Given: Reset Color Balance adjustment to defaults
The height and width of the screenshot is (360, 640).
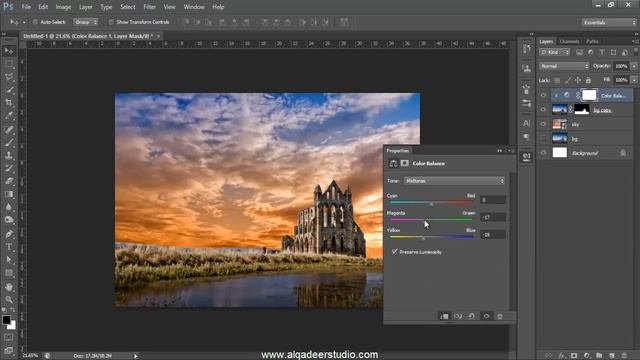Looking at the screenshot, I should [471, 316].
